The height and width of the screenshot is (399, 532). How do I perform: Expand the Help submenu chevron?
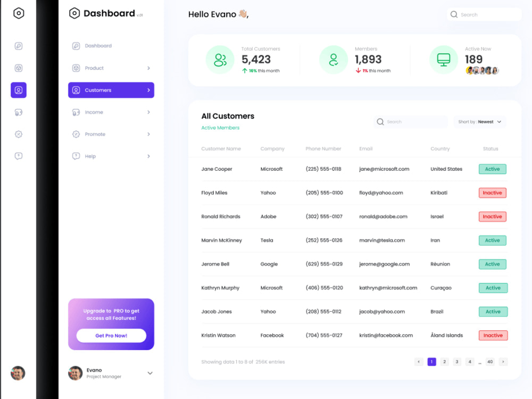148,156
